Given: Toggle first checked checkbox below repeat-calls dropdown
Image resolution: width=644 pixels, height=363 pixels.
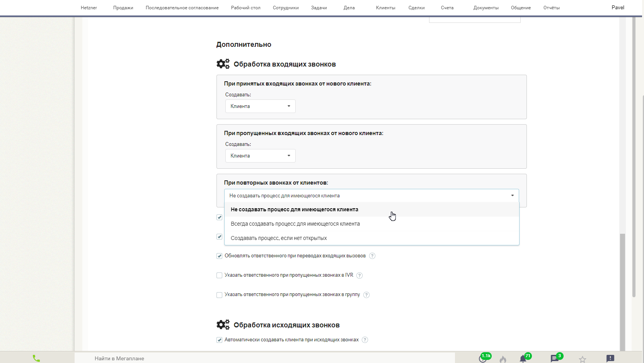Looking at the screenshot, I should pyautogui.click(x=219, y=217).
